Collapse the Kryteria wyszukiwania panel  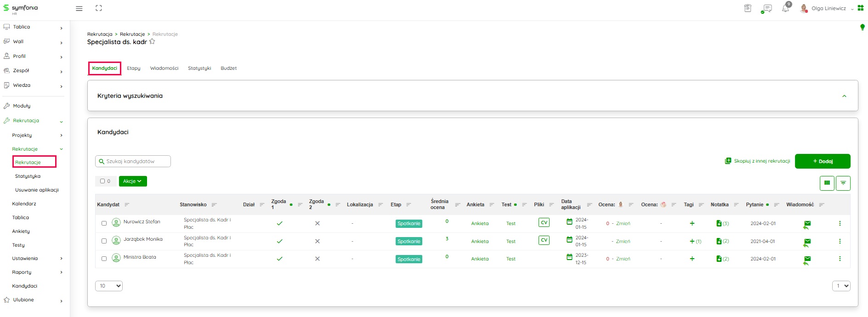click(844, 96)
